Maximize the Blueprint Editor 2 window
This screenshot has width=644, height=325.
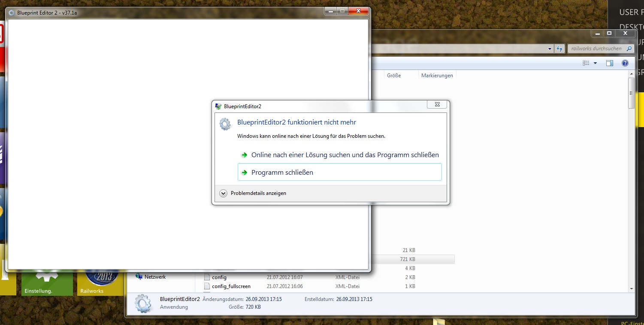[x=342, y=11]
